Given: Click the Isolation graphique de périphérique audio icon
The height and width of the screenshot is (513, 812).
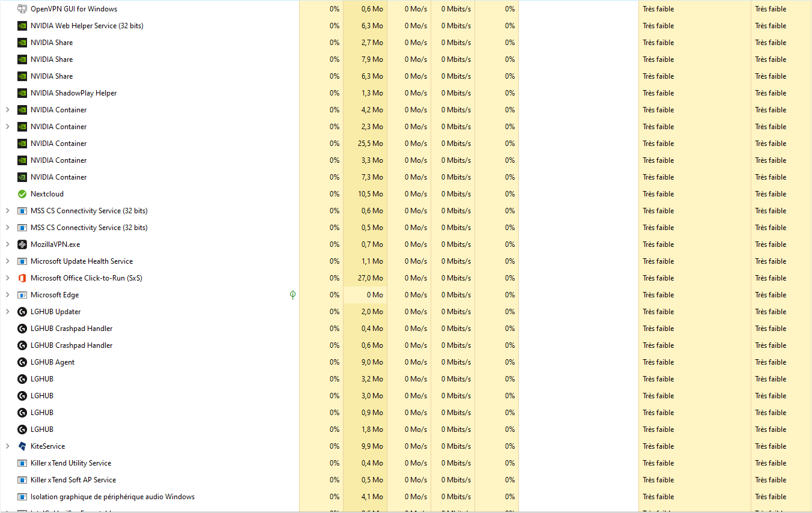Looking at the screenshot, I should [22, 497].
